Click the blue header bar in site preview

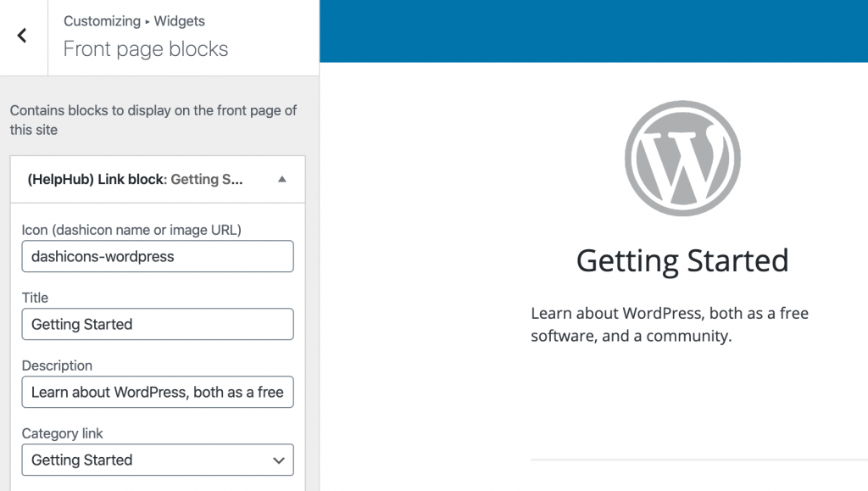pos(593,31)
